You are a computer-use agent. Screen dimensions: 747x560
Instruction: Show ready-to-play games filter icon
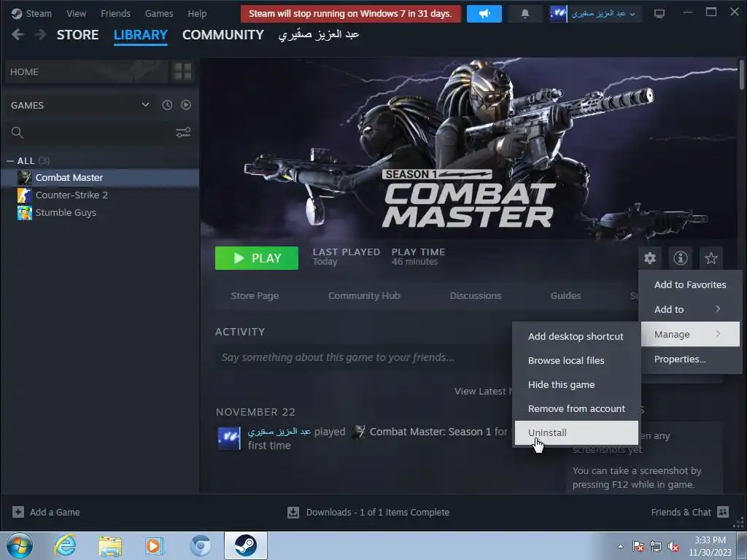[x=186, y=105]
